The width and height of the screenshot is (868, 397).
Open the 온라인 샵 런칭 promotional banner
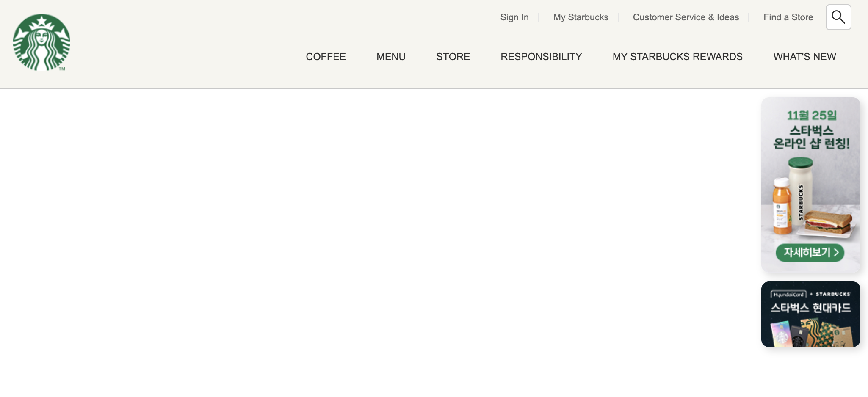[x=811, y=185]
